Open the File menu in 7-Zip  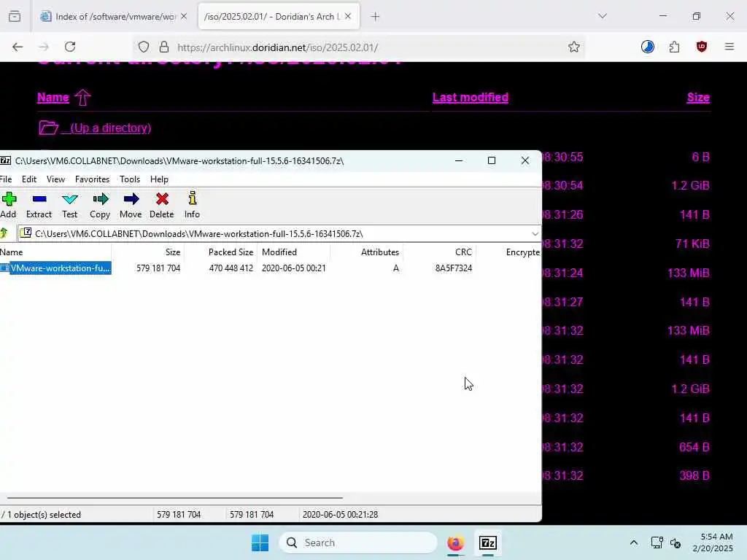6,179
